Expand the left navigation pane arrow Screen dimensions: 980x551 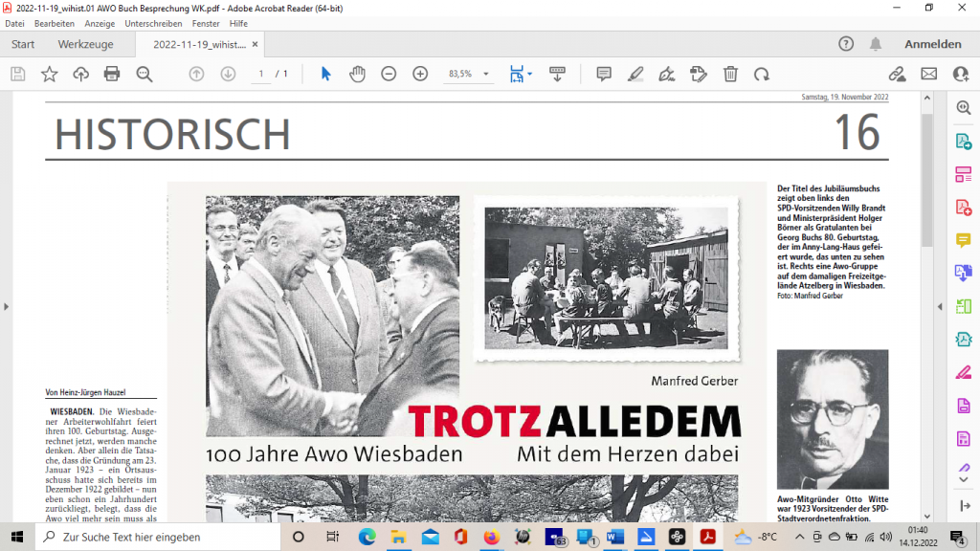(7, 306)
